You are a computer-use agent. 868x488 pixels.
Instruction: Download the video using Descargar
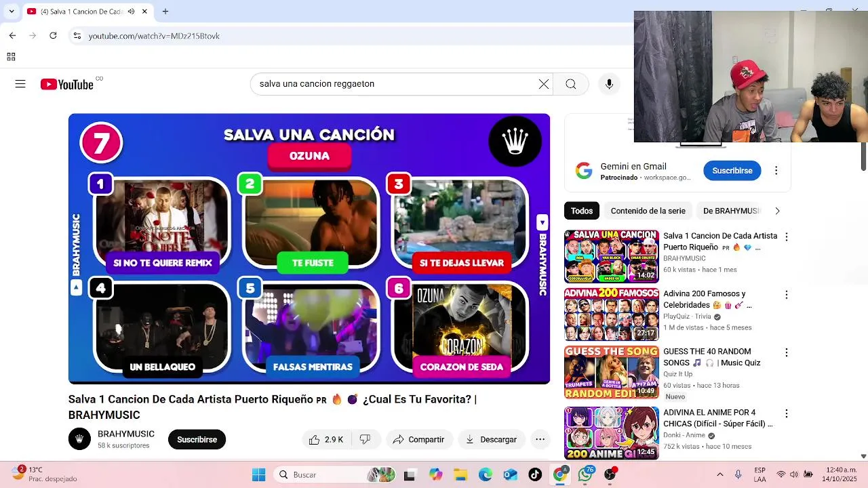click(491, 439)
